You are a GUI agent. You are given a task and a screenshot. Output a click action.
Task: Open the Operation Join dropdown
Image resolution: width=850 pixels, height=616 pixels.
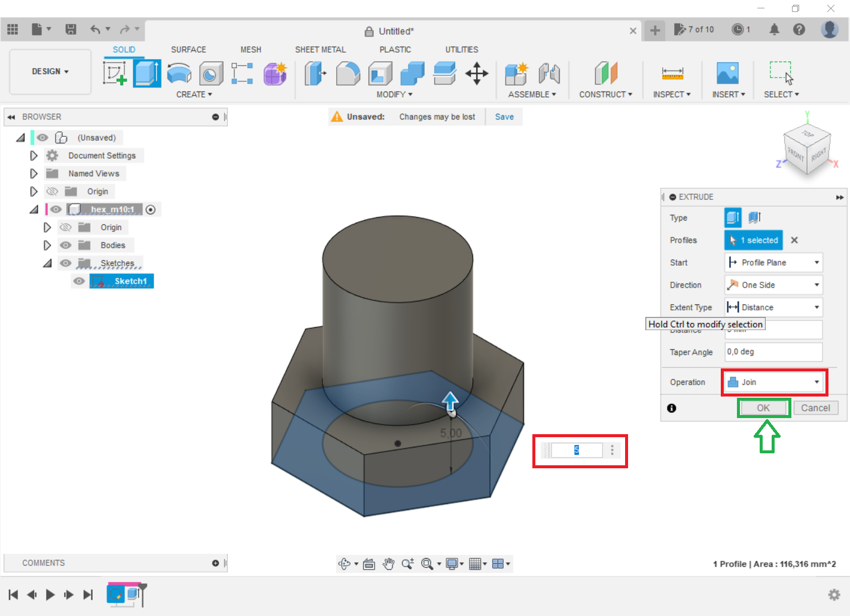pyautogui.click(x=774, y=382)
